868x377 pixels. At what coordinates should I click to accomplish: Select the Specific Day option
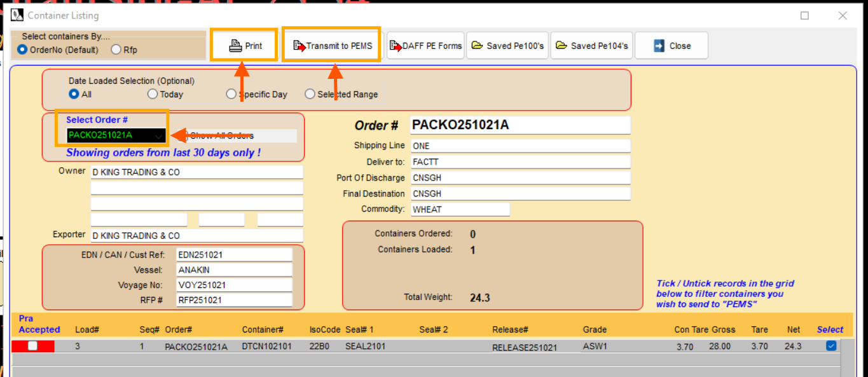[231, 94]
